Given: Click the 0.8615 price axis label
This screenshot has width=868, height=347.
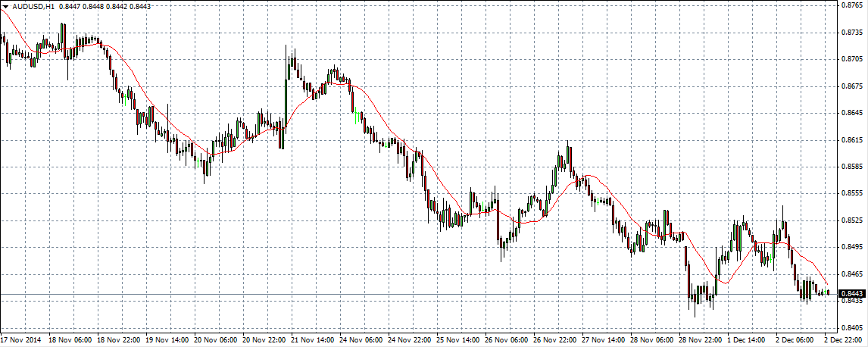Looking at the screenshot, I should [x=852, y=140].
